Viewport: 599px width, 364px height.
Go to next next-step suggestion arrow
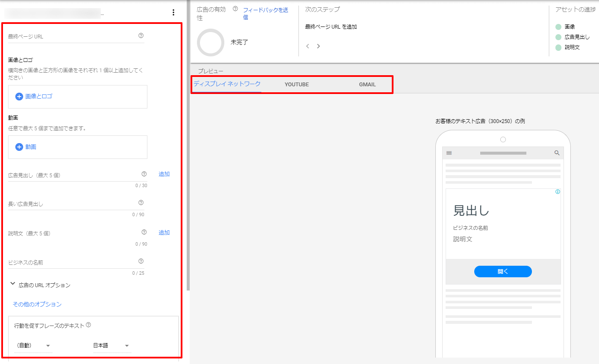point(318,46)
